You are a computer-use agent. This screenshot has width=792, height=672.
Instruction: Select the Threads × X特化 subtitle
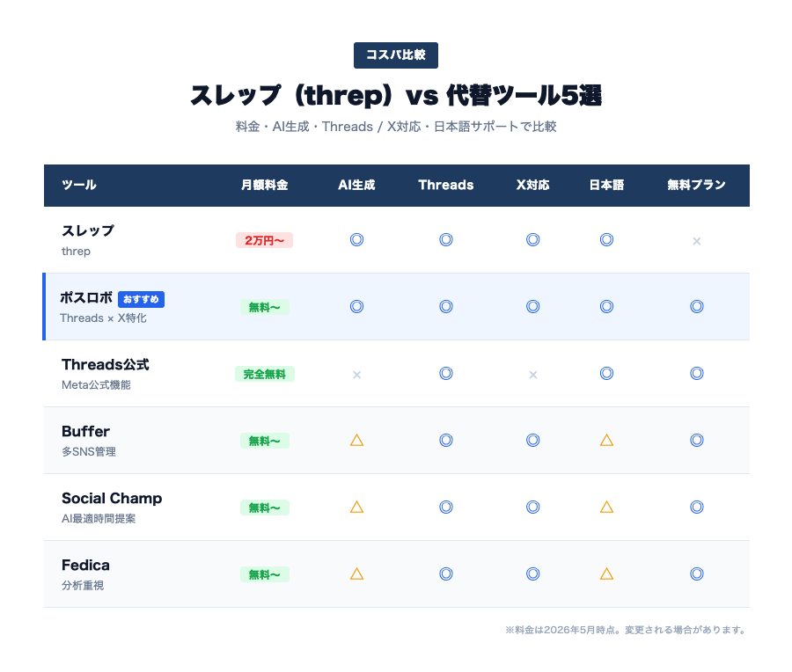pyautogui.click(x=103, y=318)
